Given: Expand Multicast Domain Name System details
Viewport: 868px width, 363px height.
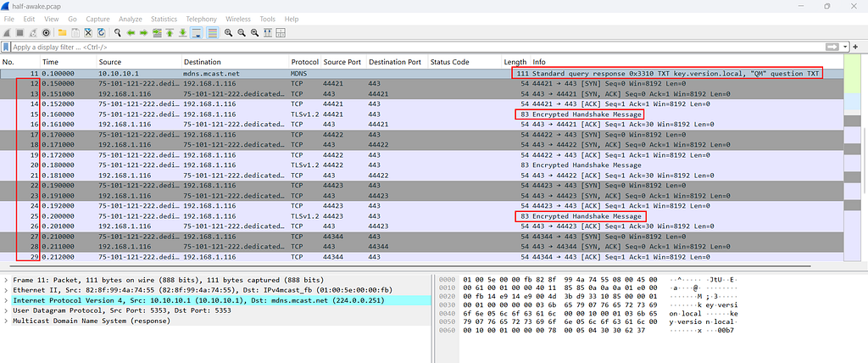Looking at the screenshot, I should pos(6,321).
